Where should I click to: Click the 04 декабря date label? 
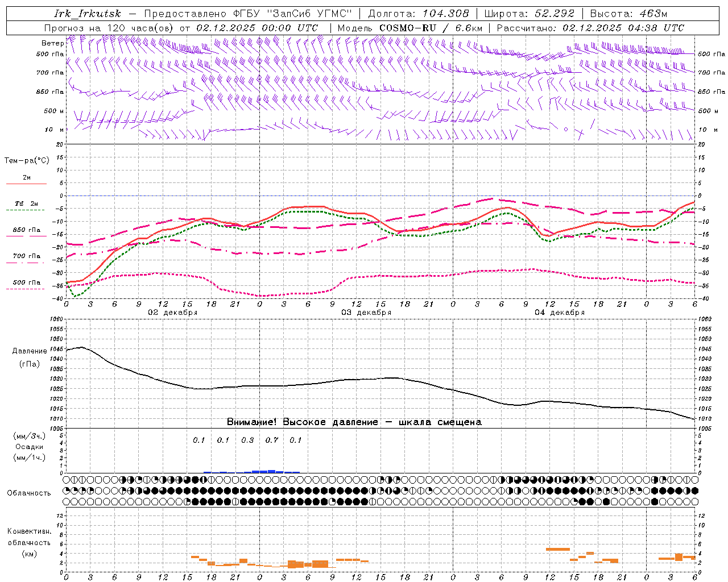[560, 313]
